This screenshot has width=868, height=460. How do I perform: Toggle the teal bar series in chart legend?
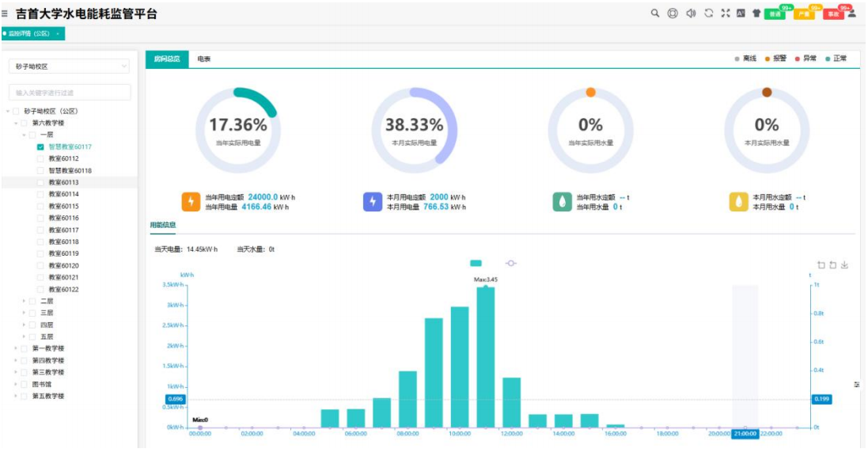pos(476,263)
